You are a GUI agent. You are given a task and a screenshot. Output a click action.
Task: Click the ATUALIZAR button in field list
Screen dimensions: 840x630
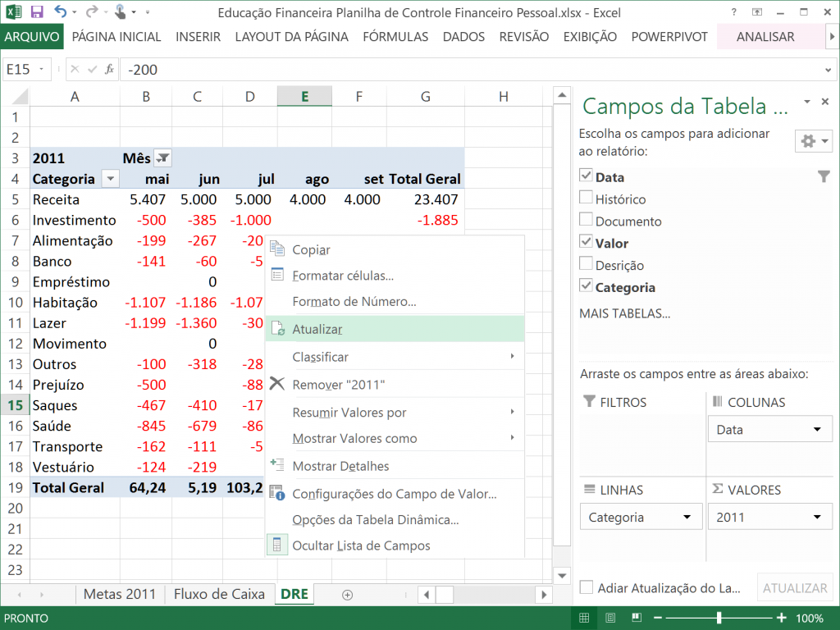point(794,587)
